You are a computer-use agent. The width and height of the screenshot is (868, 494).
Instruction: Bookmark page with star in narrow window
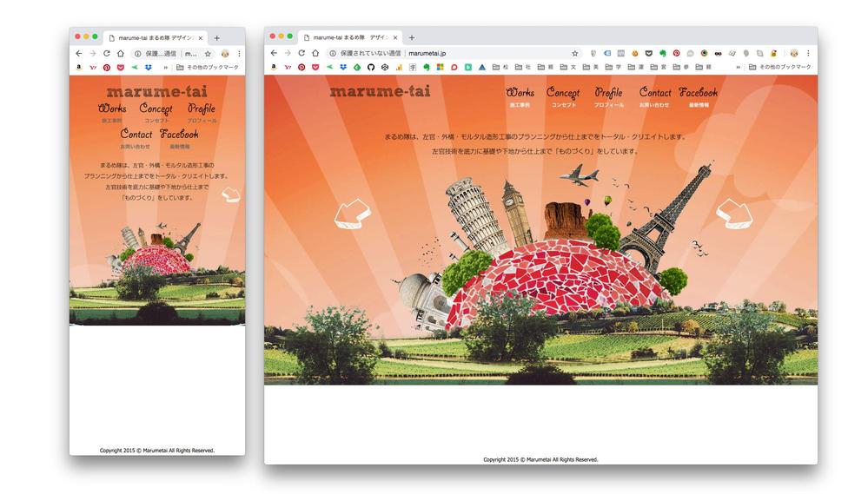208,54
